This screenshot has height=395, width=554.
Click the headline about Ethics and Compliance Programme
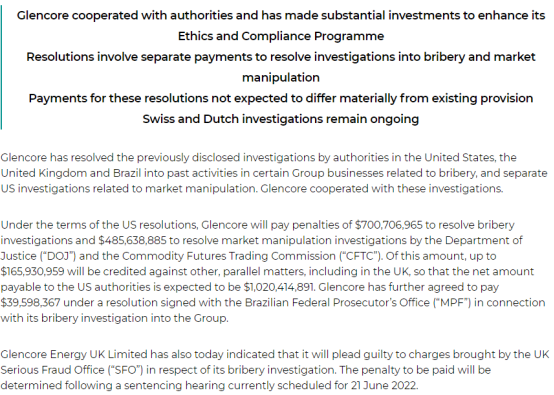point(281,26)
